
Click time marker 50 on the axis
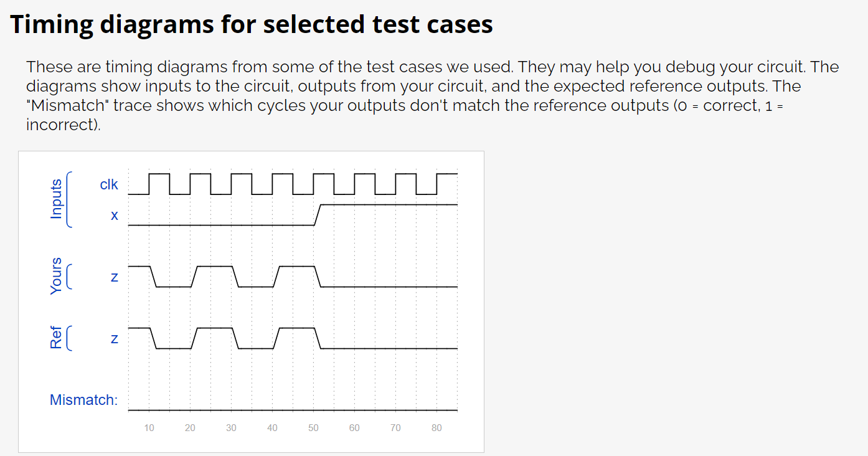[x=313, y=428]
